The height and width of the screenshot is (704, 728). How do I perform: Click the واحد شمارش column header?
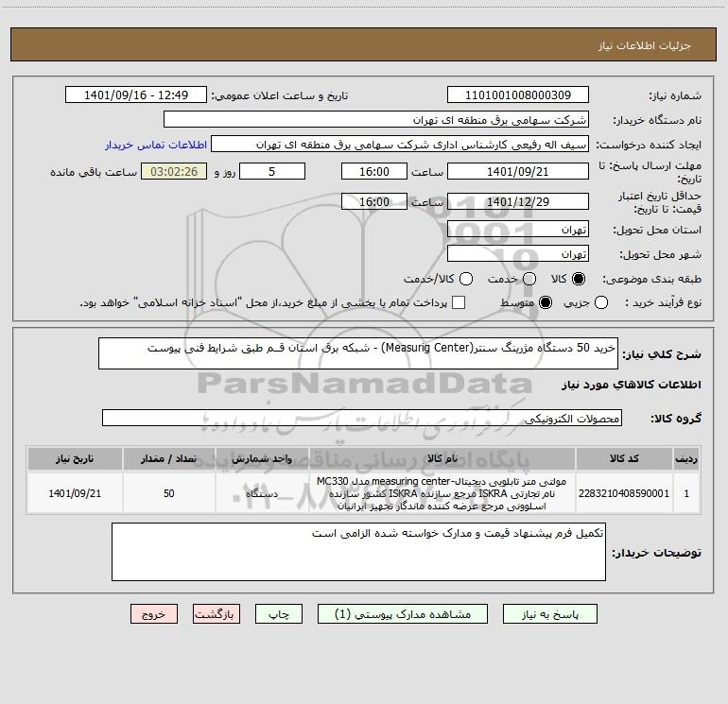[x=262, y=459]
